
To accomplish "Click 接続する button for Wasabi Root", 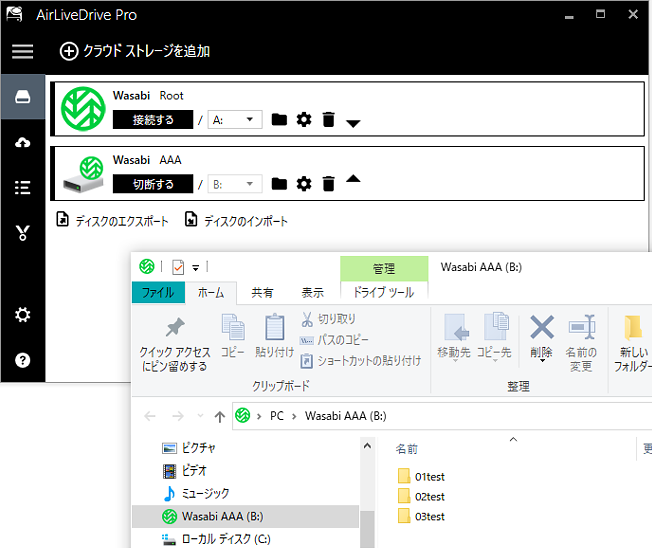I will (153, 120).
